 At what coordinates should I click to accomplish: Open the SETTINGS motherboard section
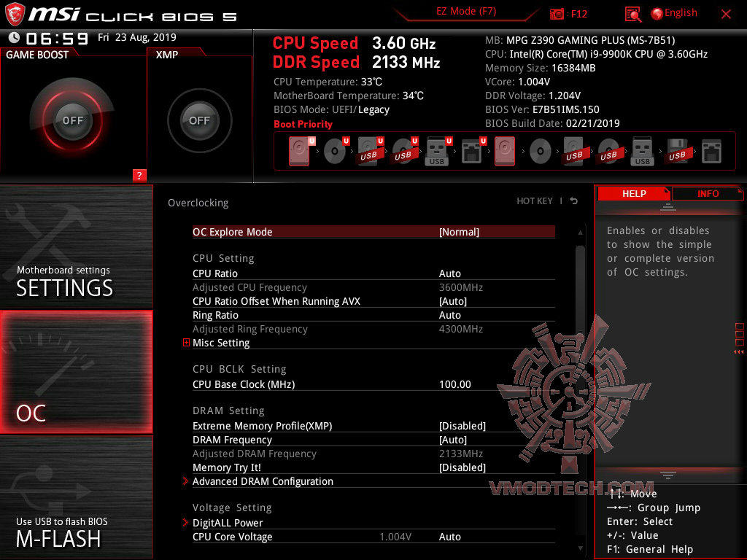click(x=76, y=247)
